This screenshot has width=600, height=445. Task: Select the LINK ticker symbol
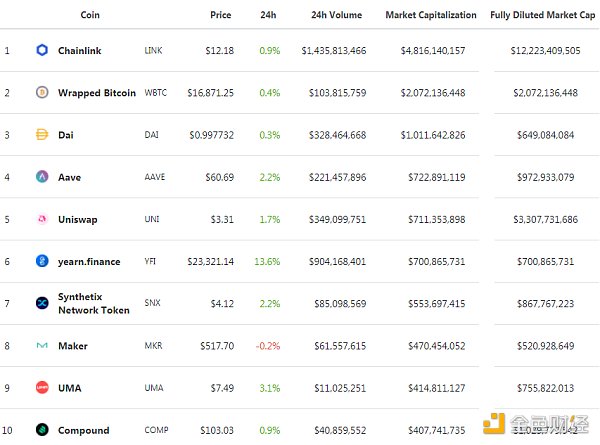click(153, 50)
